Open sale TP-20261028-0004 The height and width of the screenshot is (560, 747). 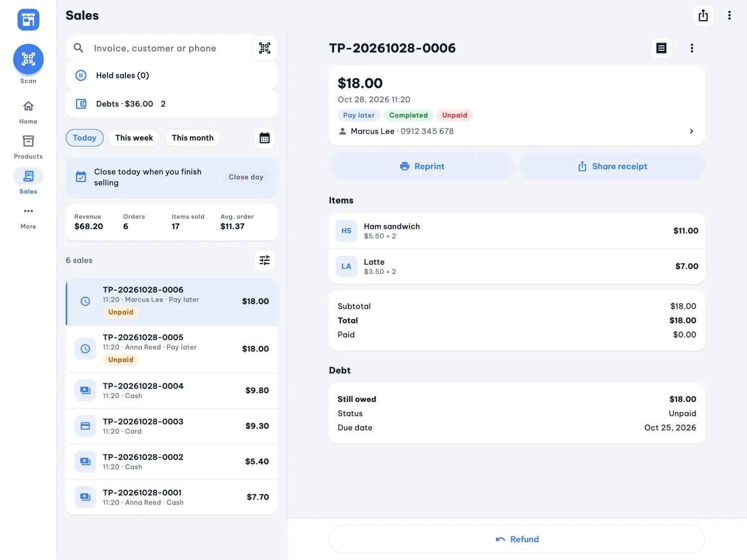click(x=172, y=391)
